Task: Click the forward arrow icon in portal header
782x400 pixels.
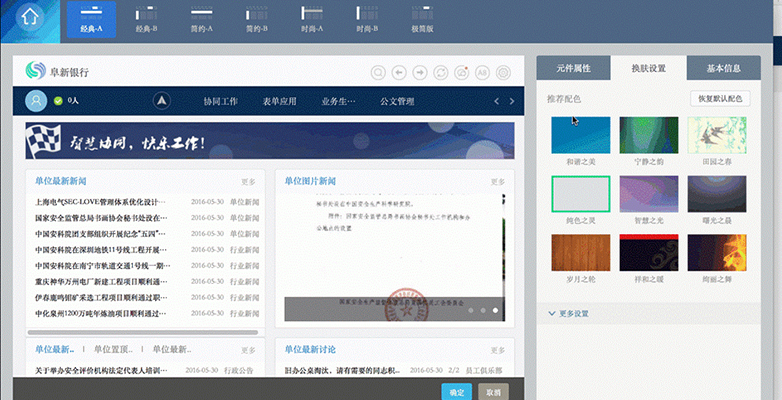Action: point(420,72)
